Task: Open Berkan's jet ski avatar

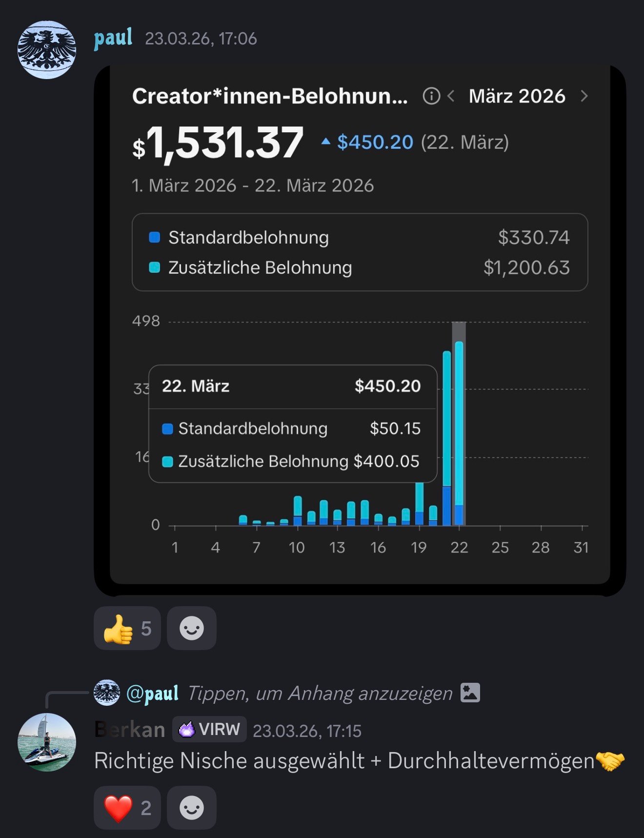Action: click(x=47, y=742)
